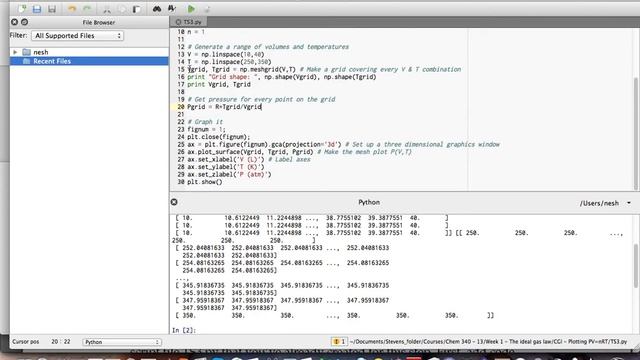Paste from clipboard with the toolbar icon

136,9
